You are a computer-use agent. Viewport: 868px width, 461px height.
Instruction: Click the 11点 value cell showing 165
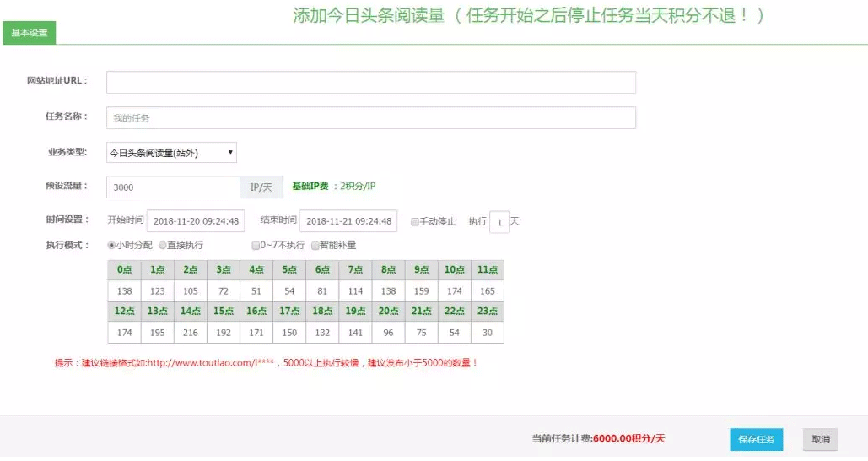coord(487,290)
